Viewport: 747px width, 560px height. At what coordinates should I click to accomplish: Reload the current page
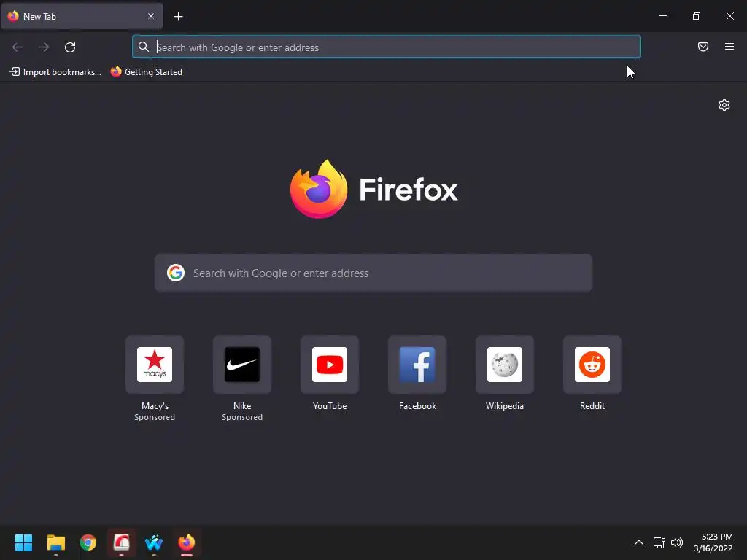(x=70, y=47)
